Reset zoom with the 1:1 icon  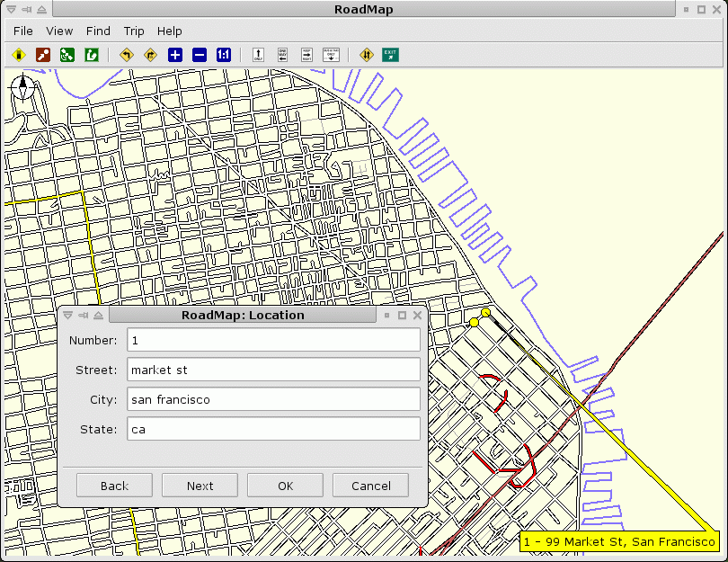(224, 55)
